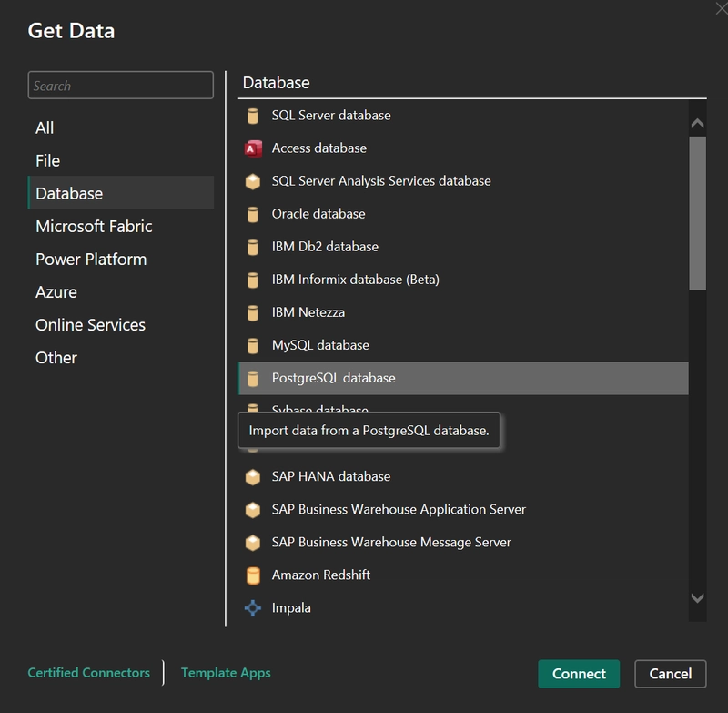The height and width of the screenshot is (713, 728).
Task: Click the SQL Server database icon
Action: 253,116
